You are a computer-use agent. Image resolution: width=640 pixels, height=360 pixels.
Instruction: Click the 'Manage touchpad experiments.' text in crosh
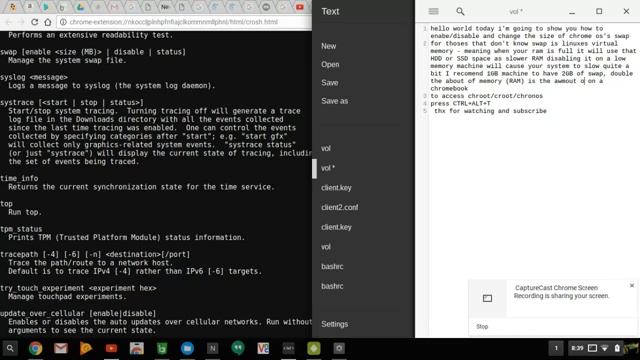pyautogui.click(x=67, y=297)
